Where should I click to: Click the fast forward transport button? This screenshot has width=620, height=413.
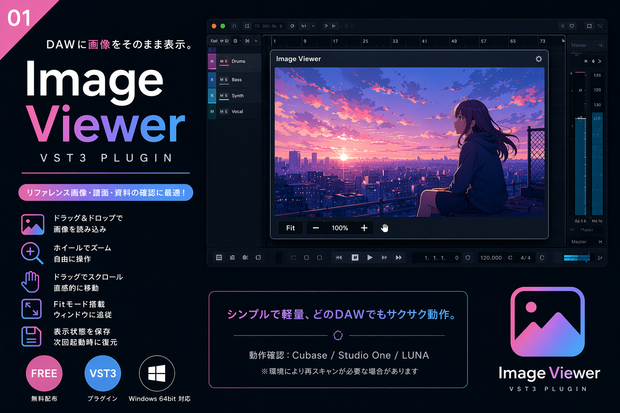tap(384, 258)
